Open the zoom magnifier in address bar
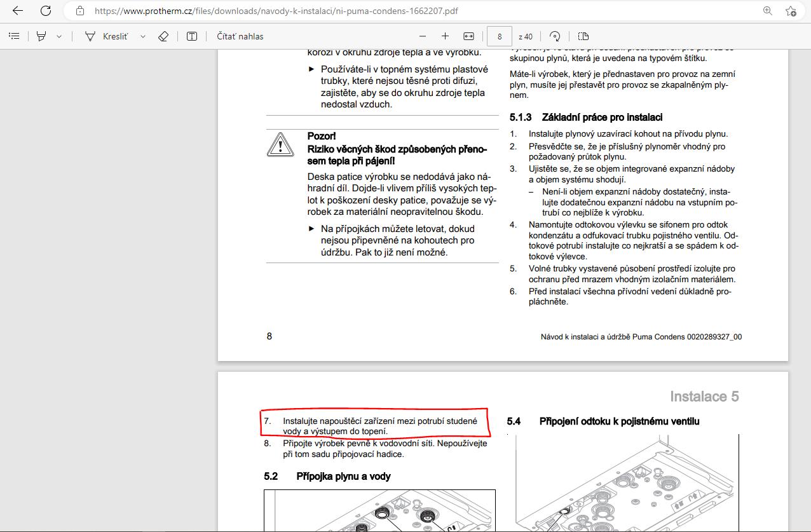 767,11
